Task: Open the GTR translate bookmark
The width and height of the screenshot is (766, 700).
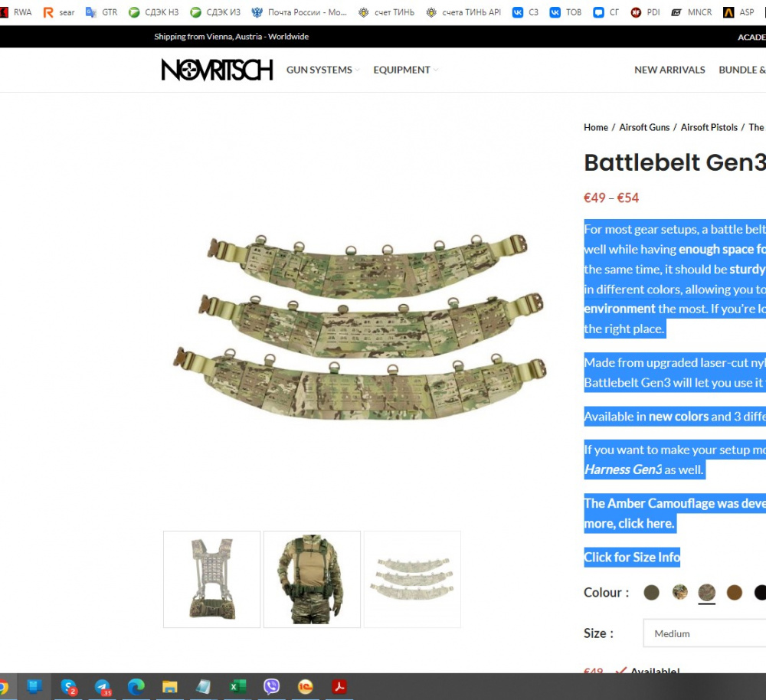Action: point(102,12)
